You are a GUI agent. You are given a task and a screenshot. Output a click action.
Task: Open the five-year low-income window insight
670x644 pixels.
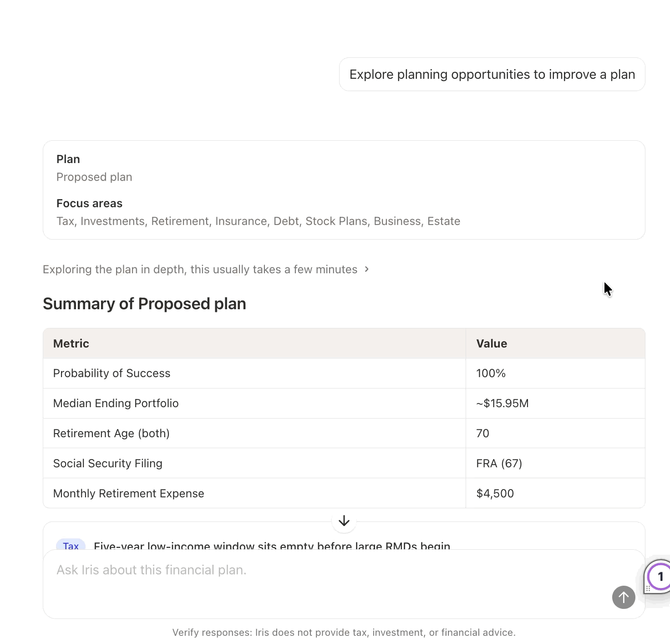pyautogui.click(x=272, y=546)
